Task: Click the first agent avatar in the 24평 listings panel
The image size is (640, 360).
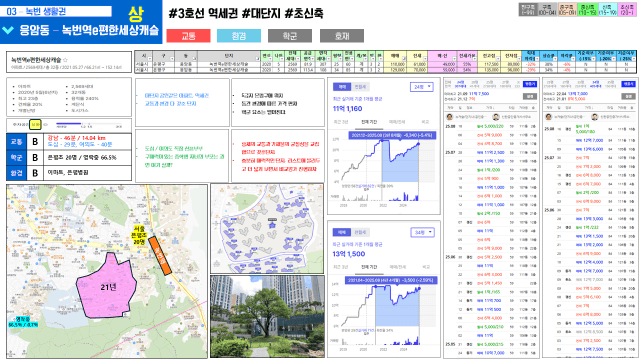Action: [x=449, y=117]
